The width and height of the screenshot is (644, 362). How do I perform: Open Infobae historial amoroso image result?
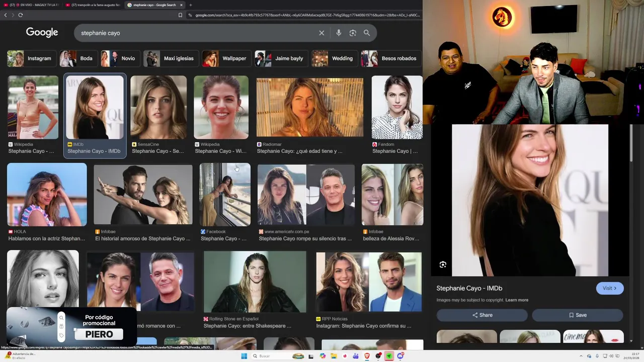pyautogui.click(x=143, y=195)
